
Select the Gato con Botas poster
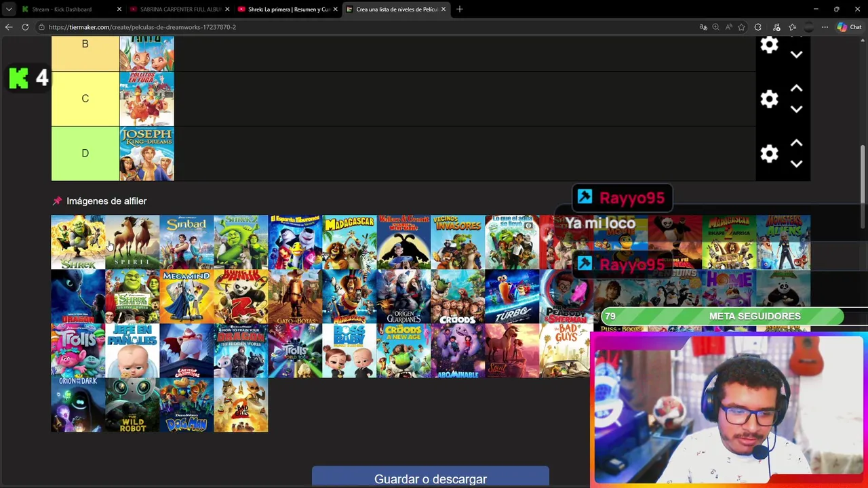[295, 296]
